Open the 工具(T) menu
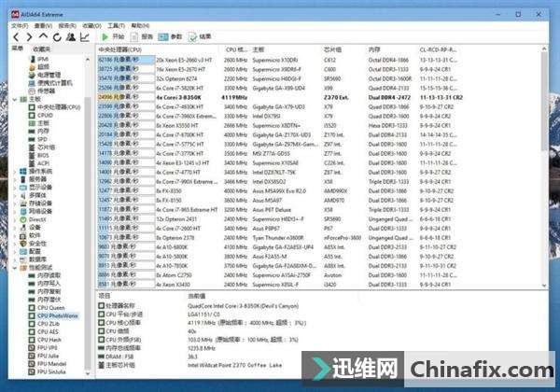Image resolution: width=560 pixels, height=392 pixels. (116, 26)
